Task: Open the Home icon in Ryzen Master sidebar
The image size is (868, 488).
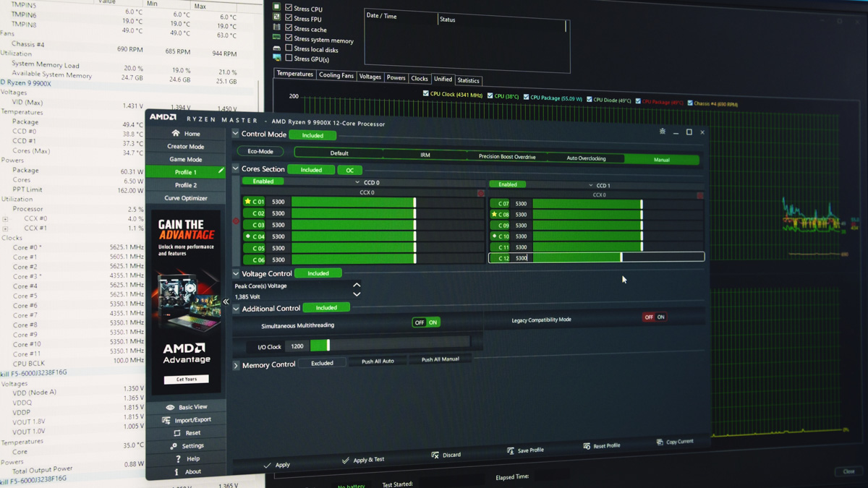Action: [176, 133]
